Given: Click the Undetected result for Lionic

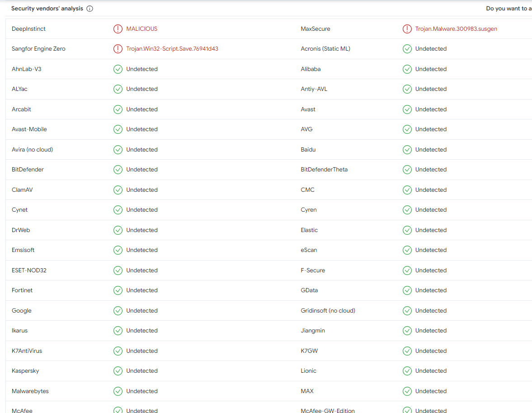Looking at the screenshot, I should 431,371.
